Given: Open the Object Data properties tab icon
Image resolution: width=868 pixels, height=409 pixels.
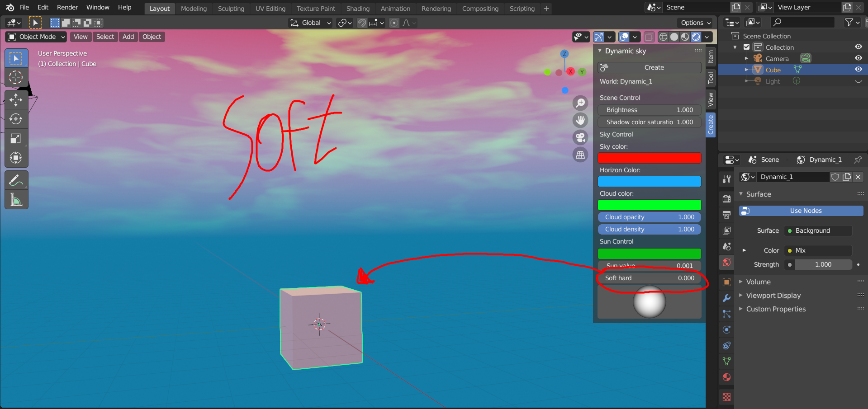Looking at the screenshot, I should [726, 362].
